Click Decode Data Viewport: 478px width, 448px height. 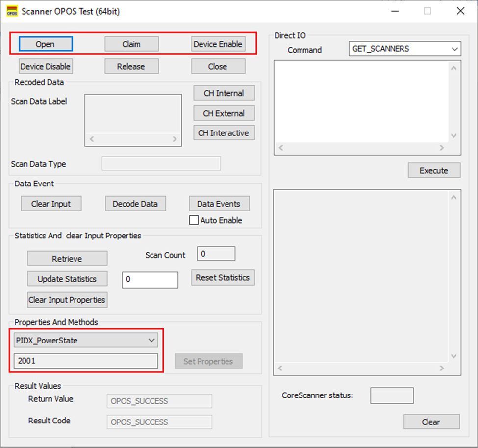point(135,204)
